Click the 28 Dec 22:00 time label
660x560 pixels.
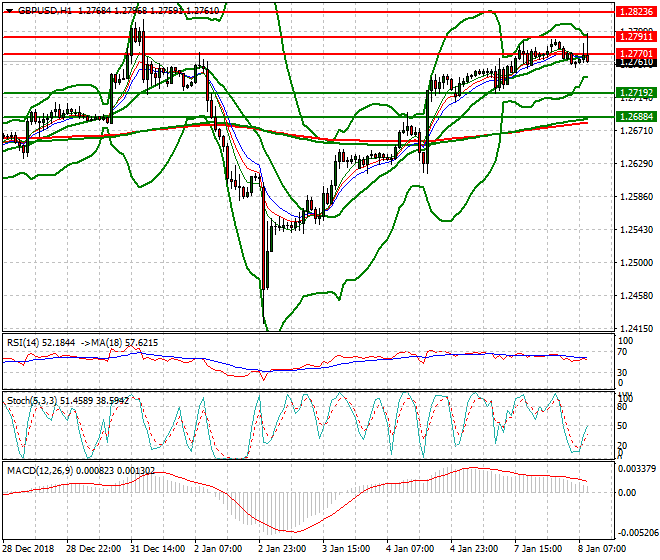click(x=93, y=549)
